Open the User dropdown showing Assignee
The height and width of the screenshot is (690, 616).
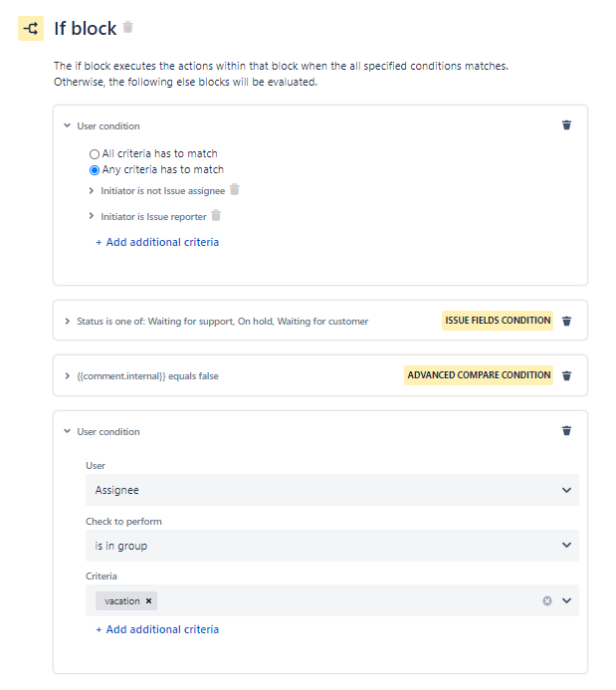[332, 490]
